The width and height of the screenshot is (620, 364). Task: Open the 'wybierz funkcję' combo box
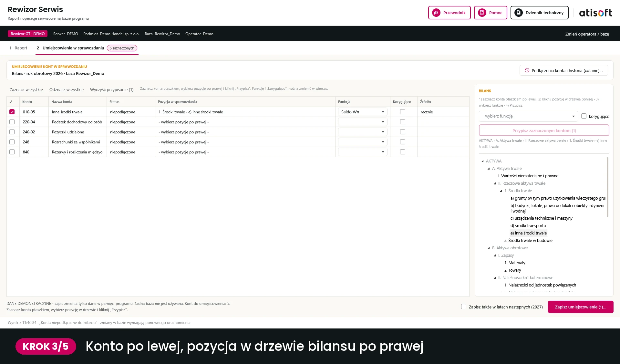point(528,116)
